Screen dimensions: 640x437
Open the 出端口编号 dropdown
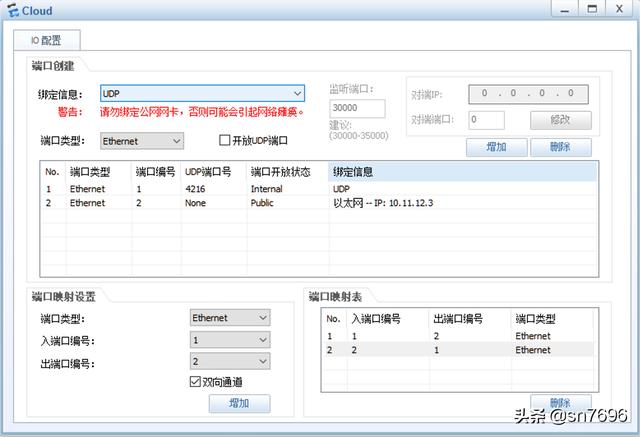pos(230,362)
